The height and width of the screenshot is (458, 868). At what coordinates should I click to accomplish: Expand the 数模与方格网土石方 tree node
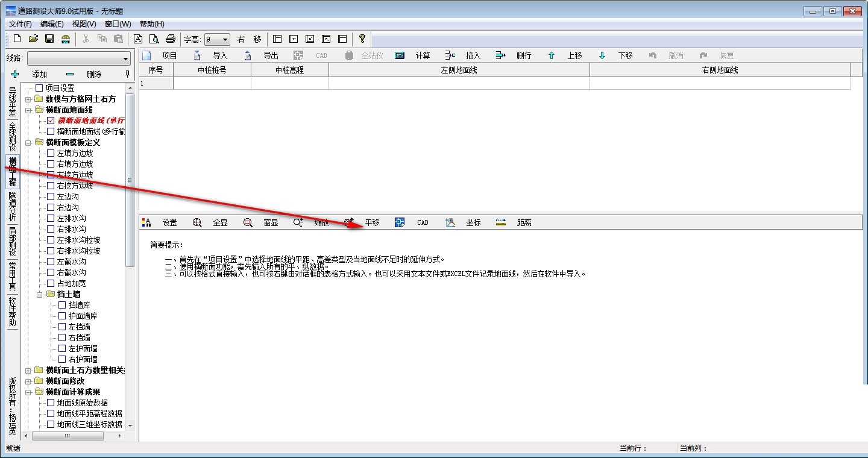28,99
